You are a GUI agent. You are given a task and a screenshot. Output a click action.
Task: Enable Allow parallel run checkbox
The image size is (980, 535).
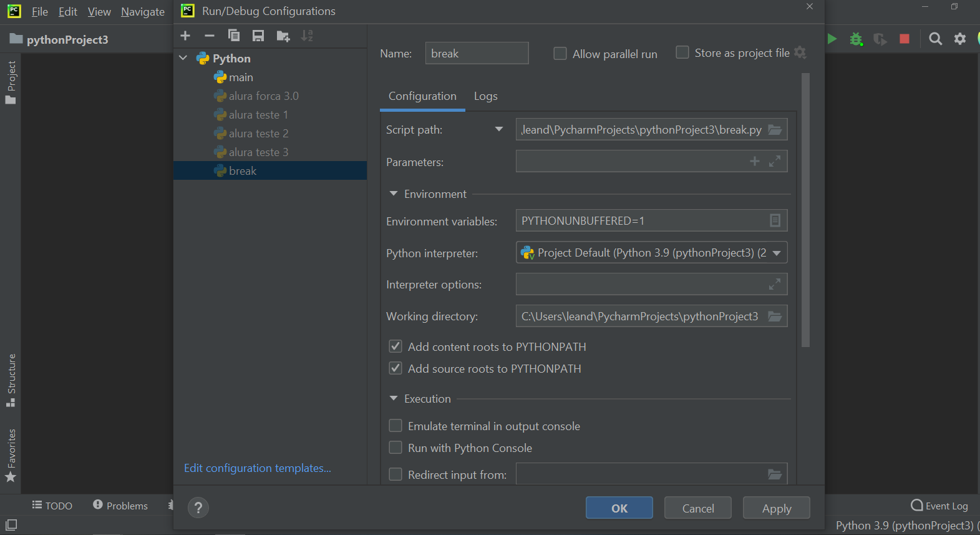click(560, 54)
